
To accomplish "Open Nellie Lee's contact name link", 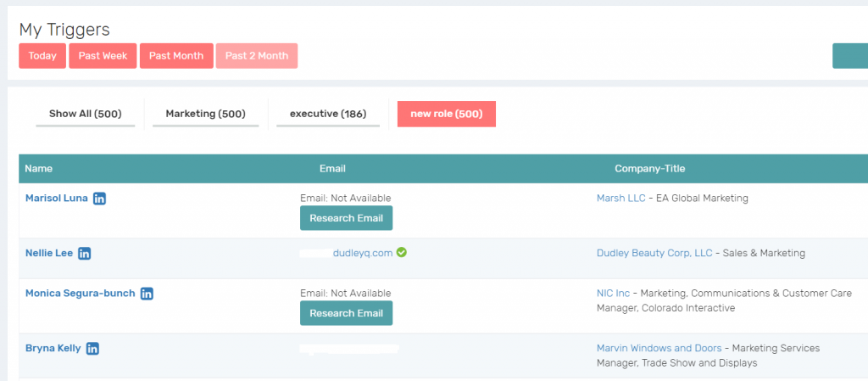I will click(x=49, y=253).
